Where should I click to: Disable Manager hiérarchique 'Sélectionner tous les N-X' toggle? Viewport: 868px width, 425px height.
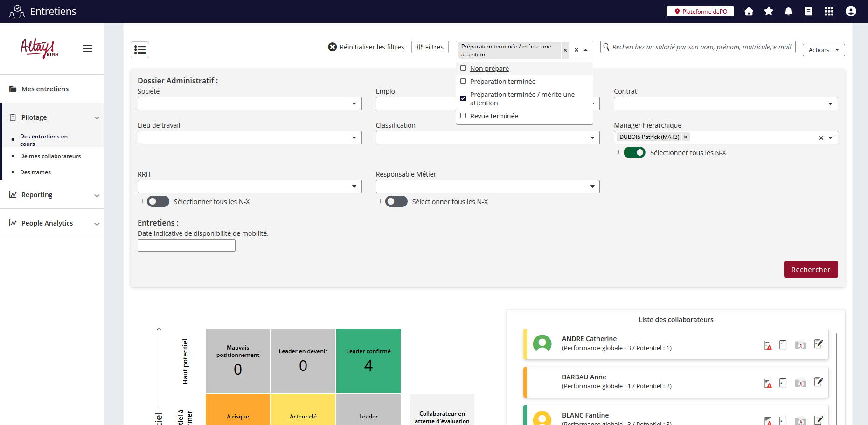point(634,153)
